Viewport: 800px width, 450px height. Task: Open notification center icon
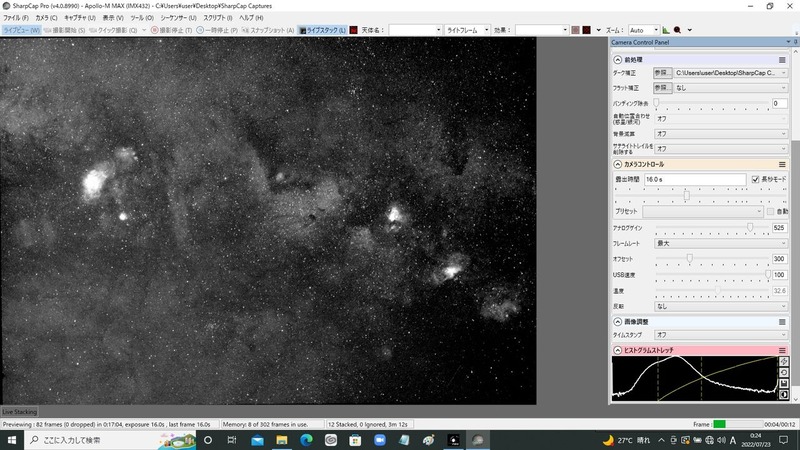coord(783,440)
